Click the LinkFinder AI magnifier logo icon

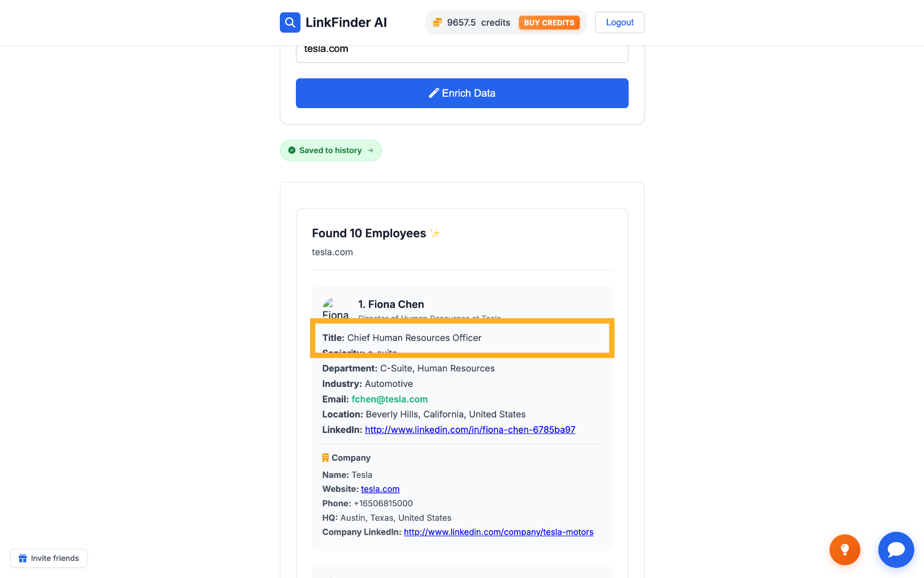coord(290,22)
